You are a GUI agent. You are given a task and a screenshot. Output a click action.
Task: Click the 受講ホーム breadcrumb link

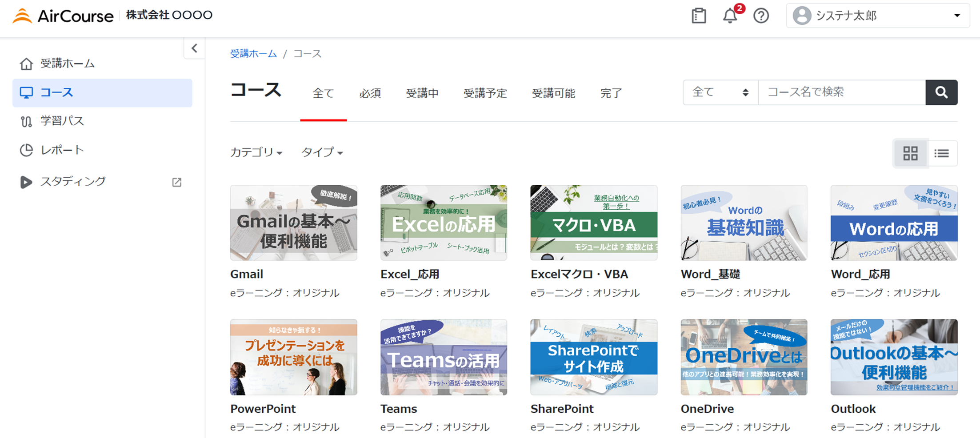tap(253, 54)
